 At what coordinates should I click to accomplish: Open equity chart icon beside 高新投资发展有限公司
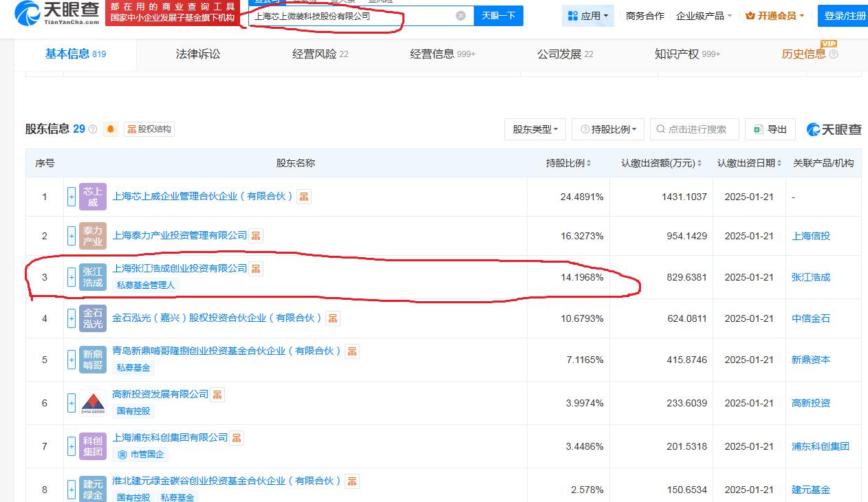[x=217, y=395]
